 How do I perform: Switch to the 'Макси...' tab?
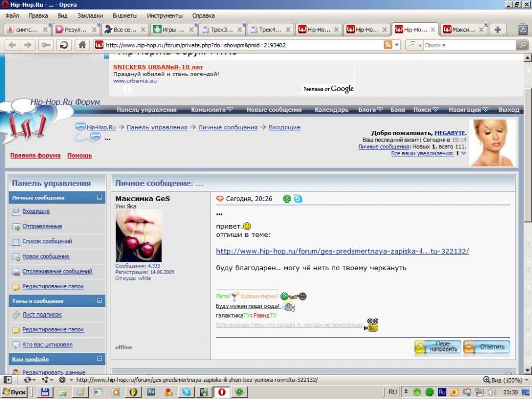point(463,29)
